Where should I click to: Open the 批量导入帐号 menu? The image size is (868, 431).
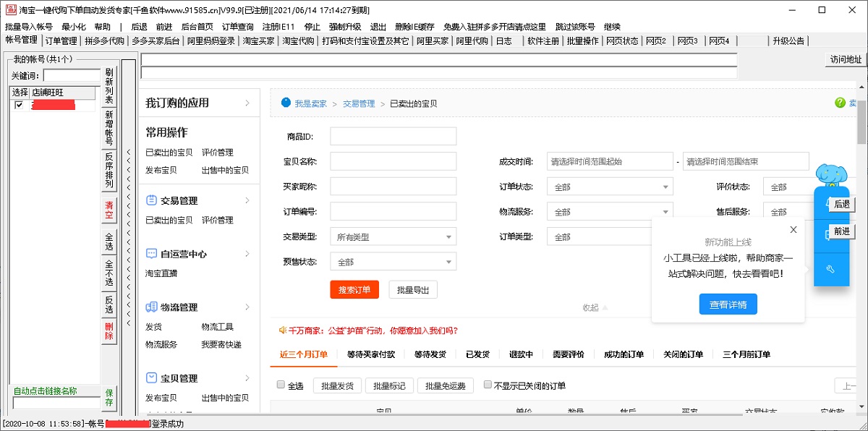pos(29,27)
